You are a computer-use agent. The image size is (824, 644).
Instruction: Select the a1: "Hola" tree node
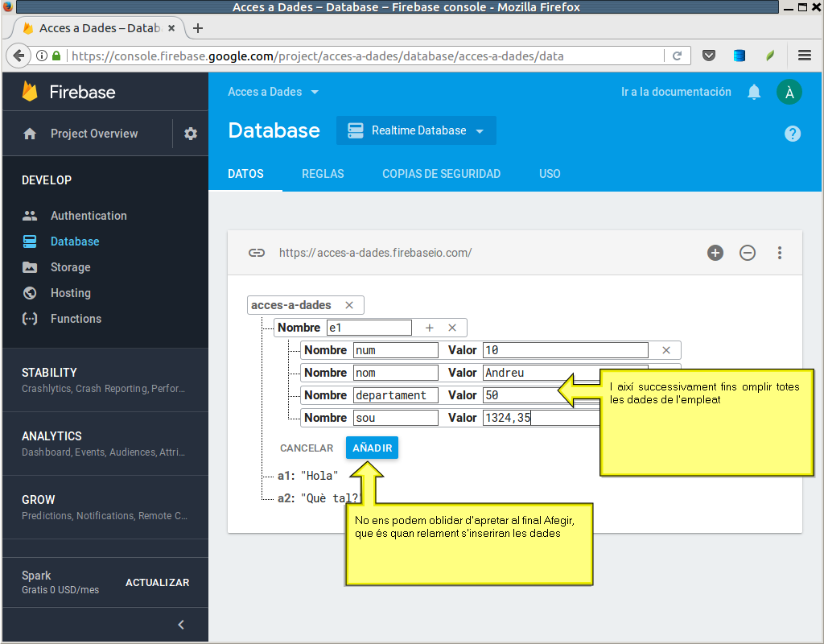(x=307, y=476)
